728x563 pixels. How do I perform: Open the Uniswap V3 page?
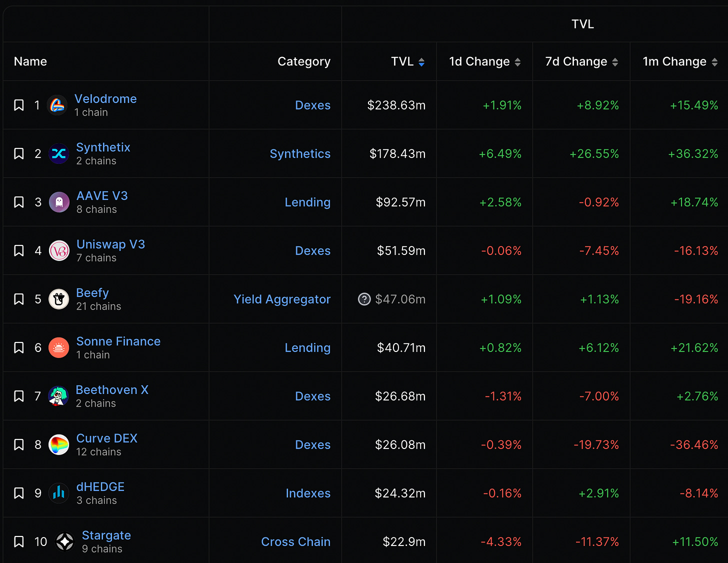[x=110, y=244]
